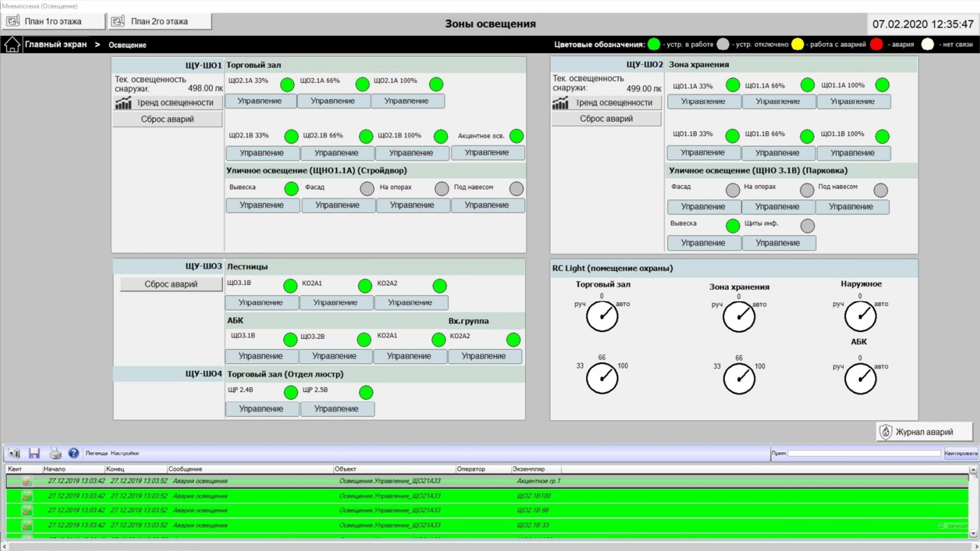Click the shield icon on Журнал аварий

tap(885, 432)
